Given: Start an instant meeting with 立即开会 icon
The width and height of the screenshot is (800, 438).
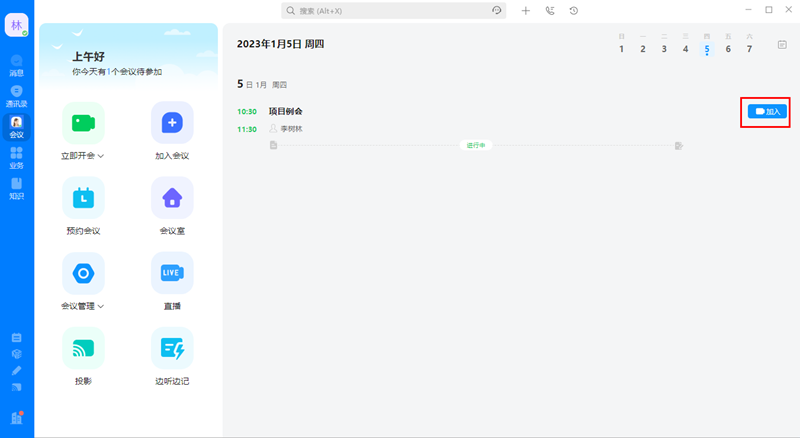Looking at the screenshot, I should coord(83,123).
